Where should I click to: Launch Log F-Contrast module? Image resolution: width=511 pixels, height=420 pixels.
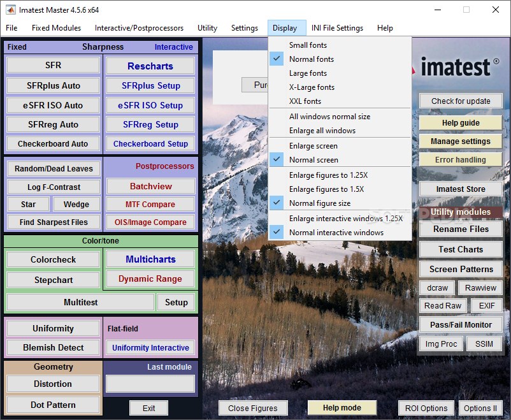pos(54,187)
